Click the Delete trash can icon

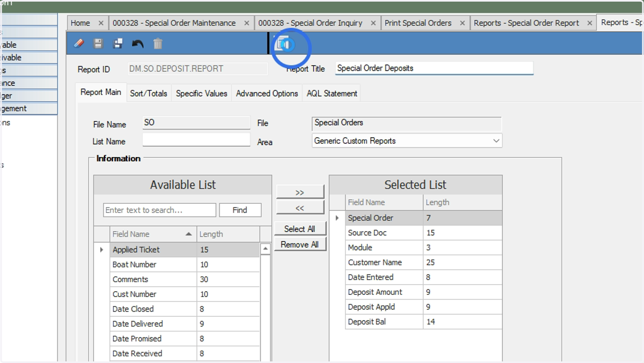coord(158,43)
